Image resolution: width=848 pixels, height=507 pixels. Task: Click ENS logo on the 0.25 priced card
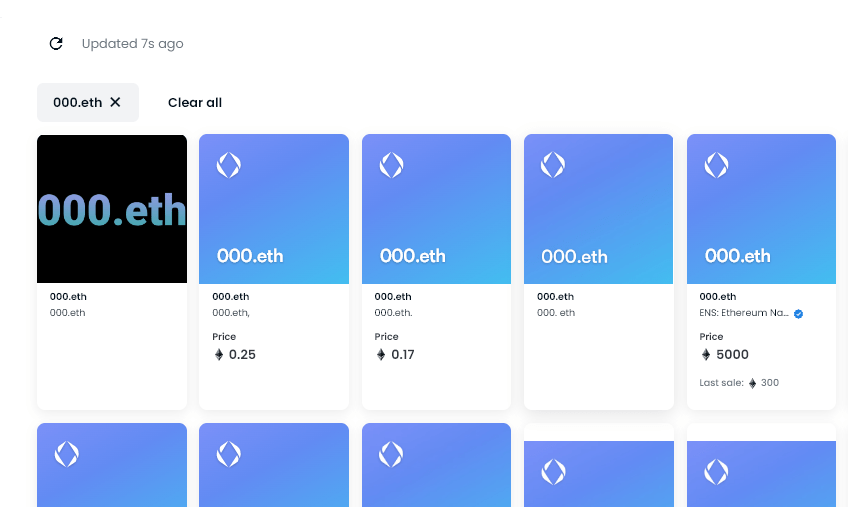pos(229,165)
